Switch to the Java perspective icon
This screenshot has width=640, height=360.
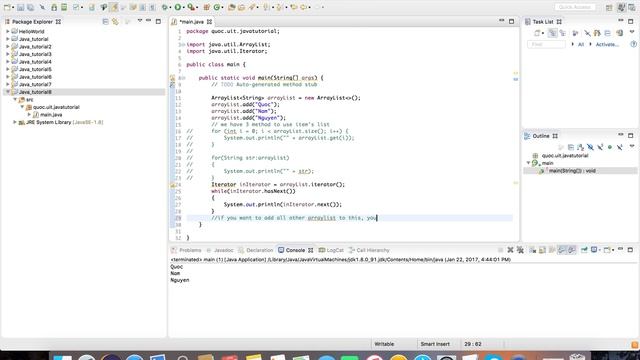(621, 7)
